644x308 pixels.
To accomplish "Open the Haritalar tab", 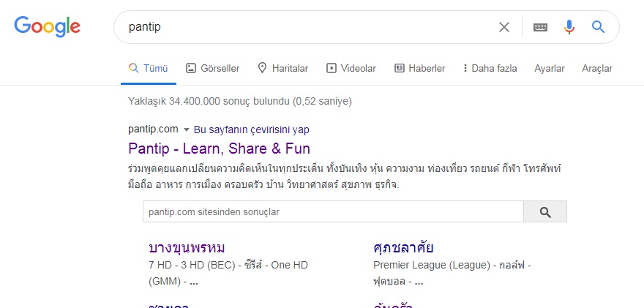I will coord(283,68).
